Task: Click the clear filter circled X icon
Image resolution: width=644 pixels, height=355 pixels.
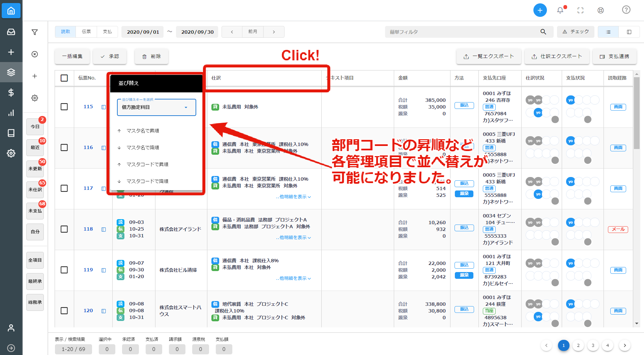Action: (35, 54)
